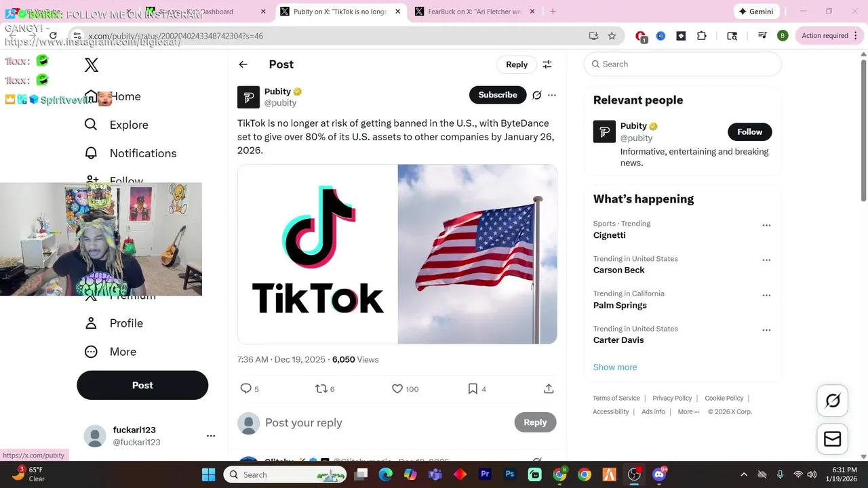
Task: Click the Grok icon on Pubity's post
Action: 536,95
